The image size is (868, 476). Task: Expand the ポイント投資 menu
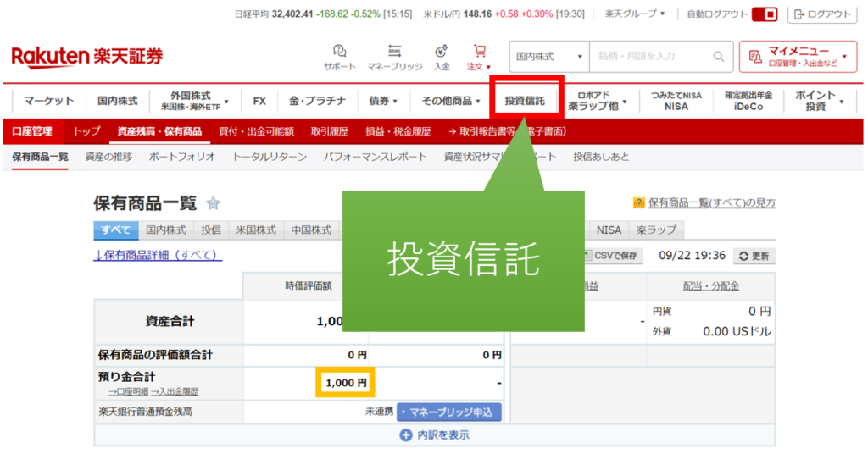[x=820, y=101]
